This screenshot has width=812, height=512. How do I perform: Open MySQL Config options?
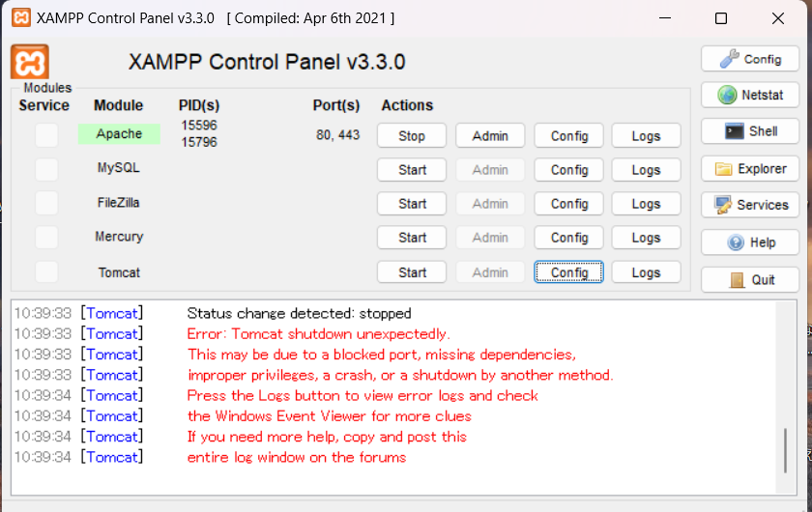point(568,170)
